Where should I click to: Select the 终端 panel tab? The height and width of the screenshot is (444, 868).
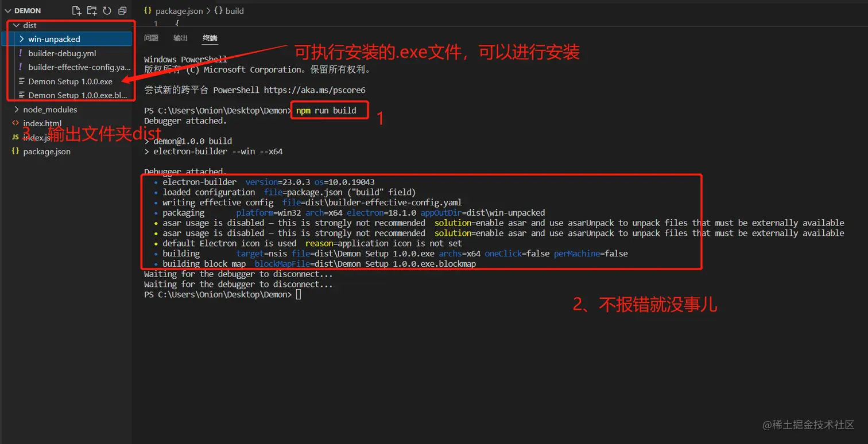coord(210,38)
